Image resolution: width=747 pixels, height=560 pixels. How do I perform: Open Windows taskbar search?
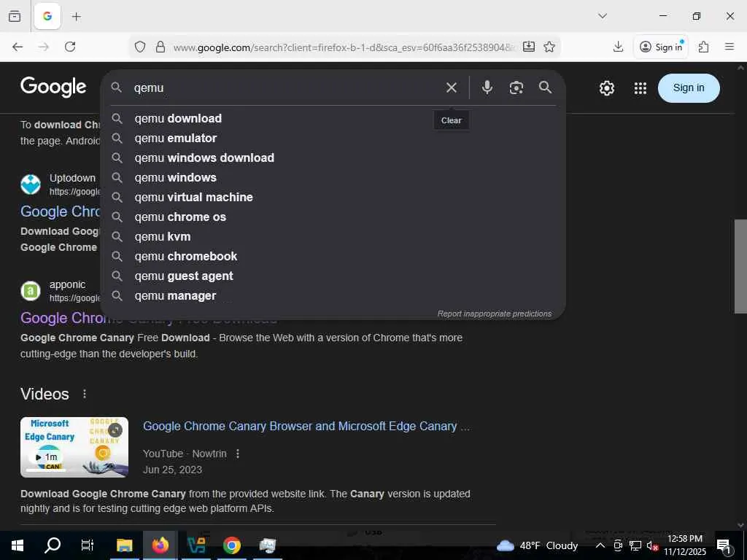53,545
